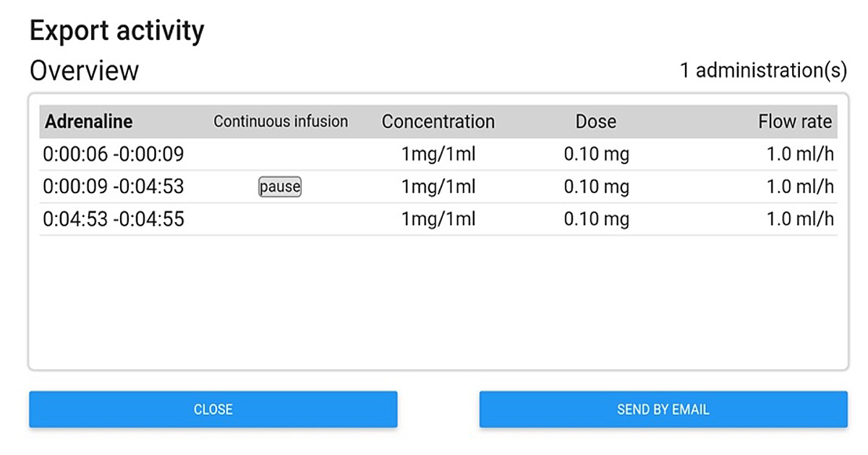Select the Adrenaline column header
868x455 pixels.
[x=89, y=122]
